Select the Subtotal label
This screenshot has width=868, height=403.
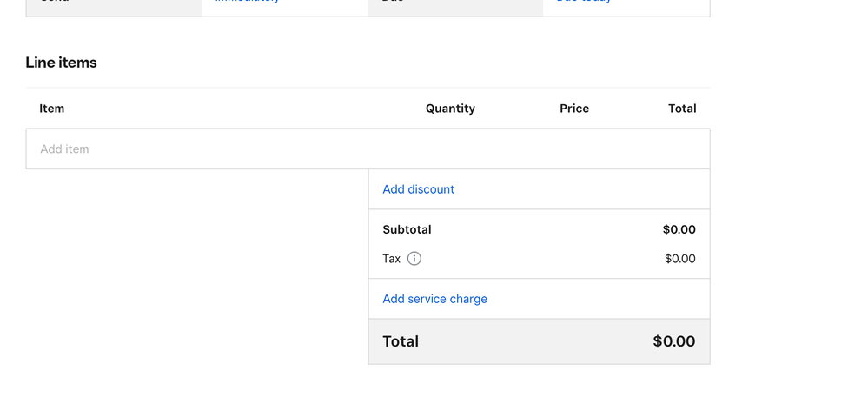[x=407, y=230]
